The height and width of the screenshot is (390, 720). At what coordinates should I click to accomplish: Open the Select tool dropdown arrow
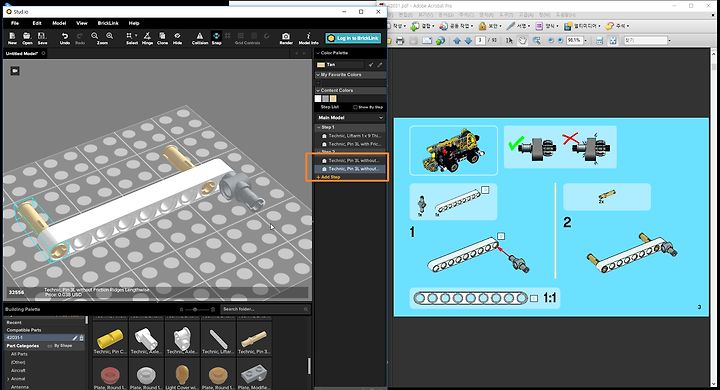point(136,35)
